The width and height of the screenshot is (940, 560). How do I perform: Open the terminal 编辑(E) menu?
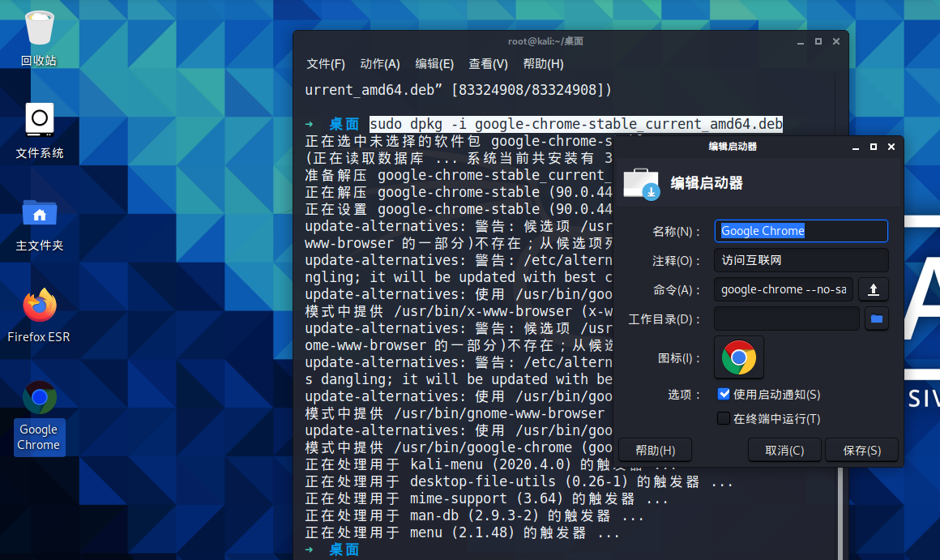(x=434, y=64)
